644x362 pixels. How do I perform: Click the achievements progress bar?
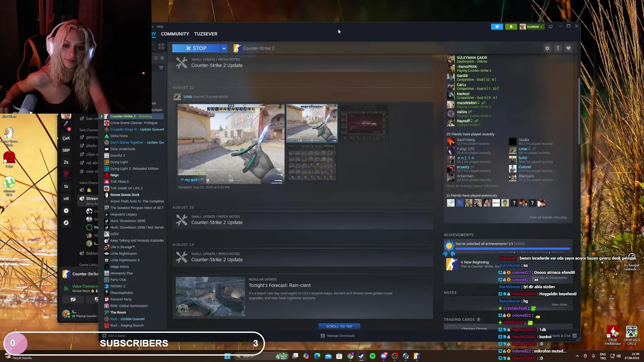click(513, 248)
